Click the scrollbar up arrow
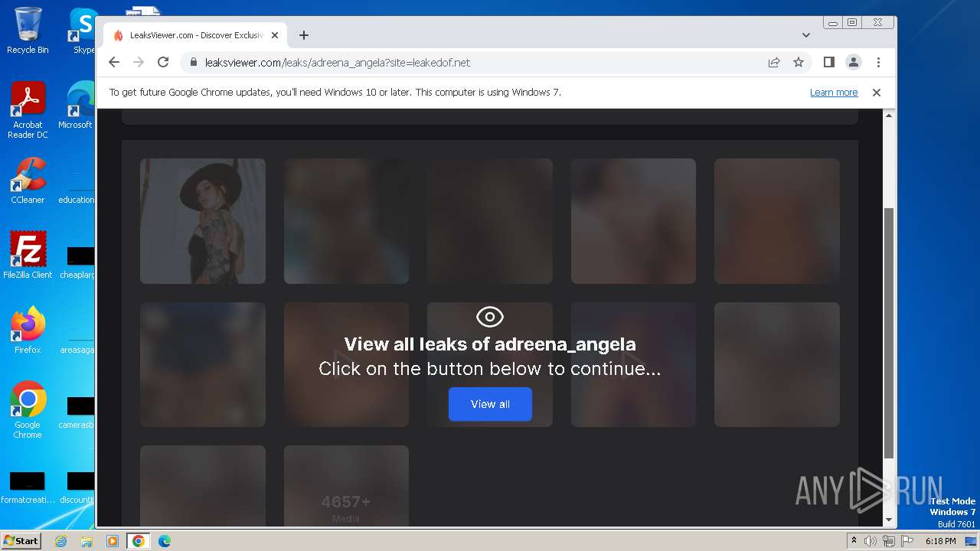 click(889, 116)
